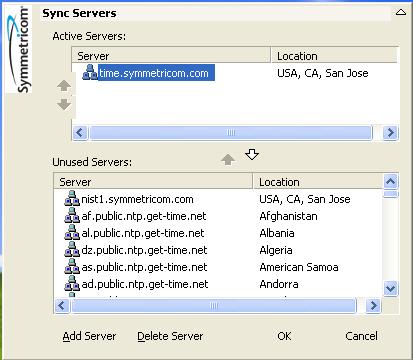413x360 pixels.
Task: Click Unused Servers scroll right arrow
Action: (x=373, y=305)
